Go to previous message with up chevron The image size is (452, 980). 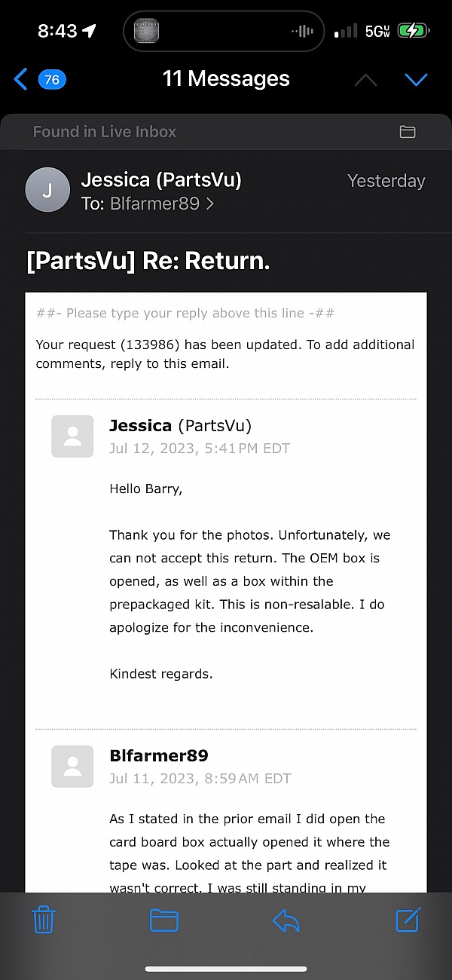click(x=365, y=79)
